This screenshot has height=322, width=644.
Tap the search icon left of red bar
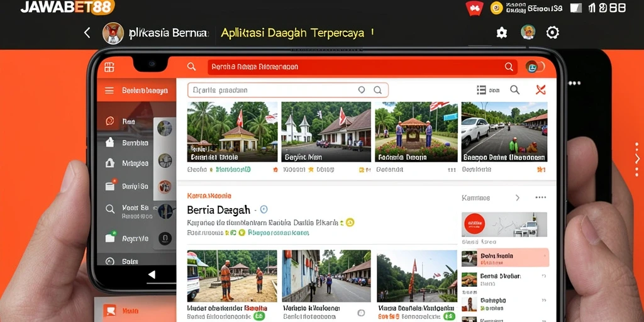pos(191,67)
